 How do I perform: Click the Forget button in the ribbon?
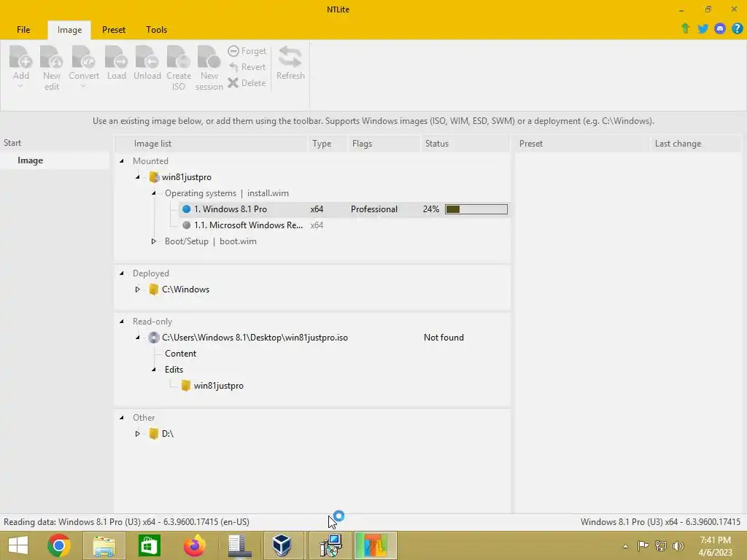tap(247, 51)
